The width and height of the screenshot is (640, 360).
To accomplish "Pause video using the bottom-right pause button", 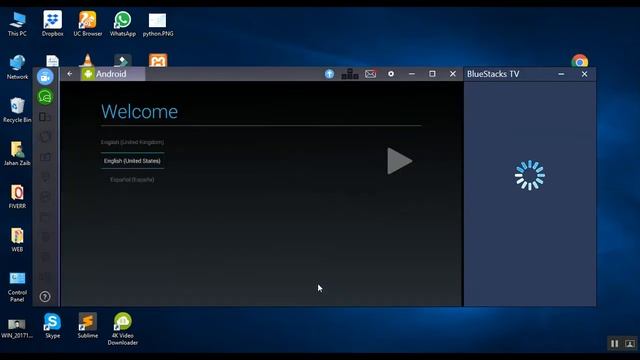I will (615, 344).
